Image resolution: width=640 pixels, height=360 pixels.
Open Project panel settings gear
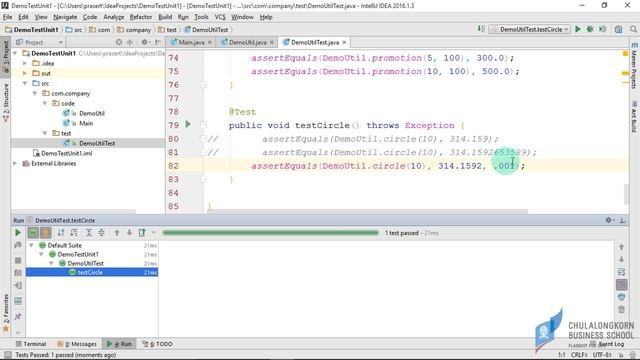[144, 42]
